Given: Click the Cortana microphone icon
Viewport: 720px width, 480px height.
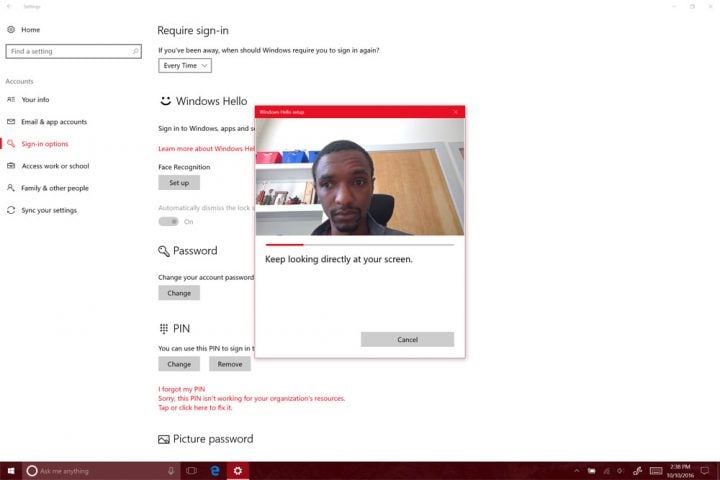Looking at the screenshot, I should pyautogui.click(x=171, y=471).
